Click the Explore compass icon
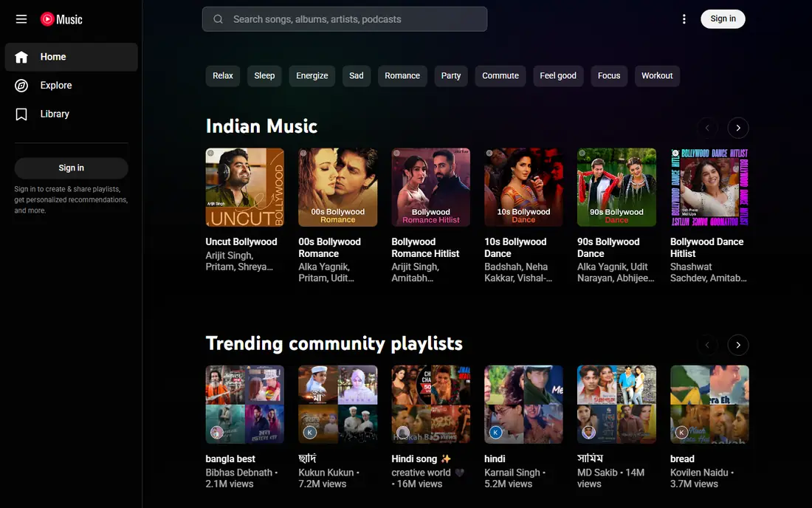Viewport: 812px width, 508px height. tap(21, 86)
